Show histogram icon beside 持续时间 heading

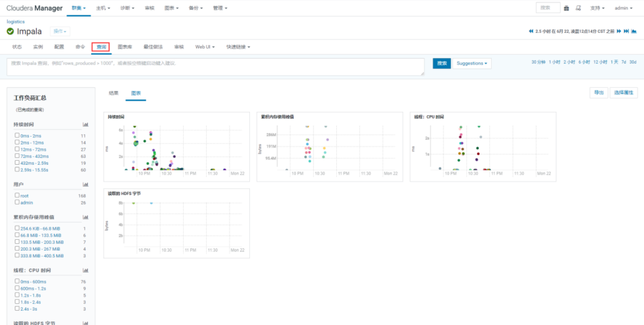[86, 124]
